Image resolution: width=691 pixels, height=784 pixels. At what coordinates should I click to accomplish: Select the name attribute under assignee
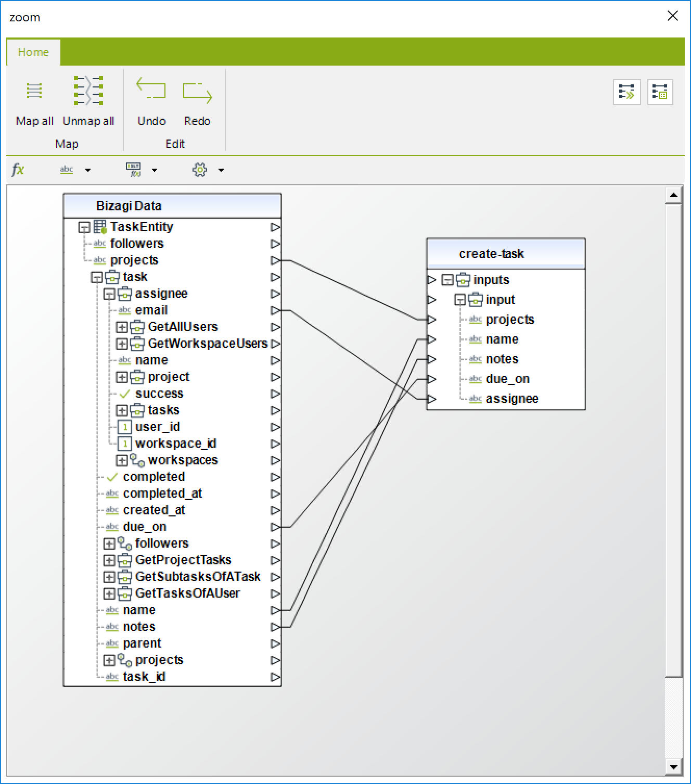point(151,360)
